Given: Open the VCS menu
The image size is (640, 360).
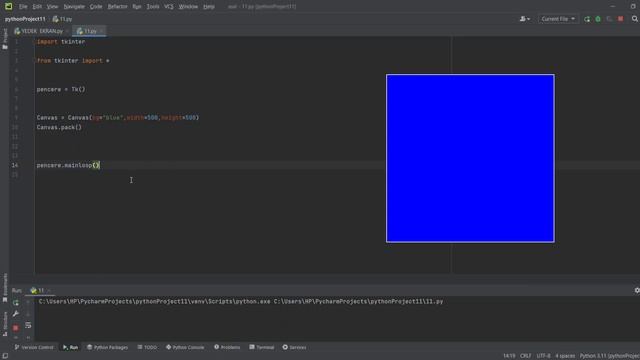Looking at the screenshot, I should click(169, 7).
